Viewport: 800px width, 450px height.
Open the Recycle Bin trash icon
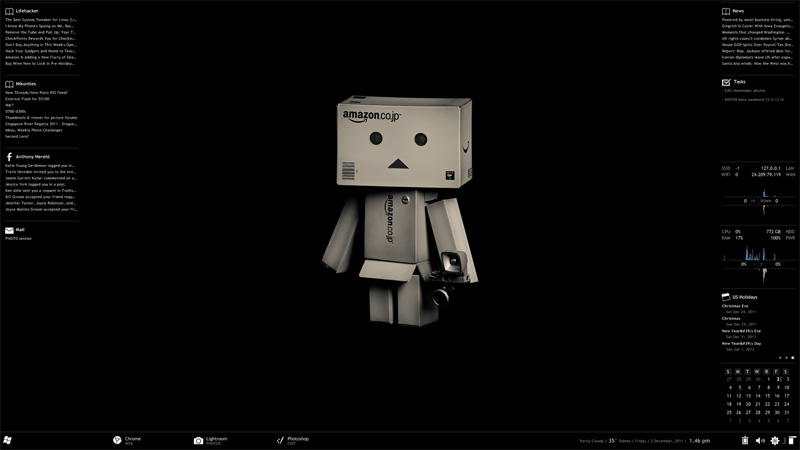745,441
